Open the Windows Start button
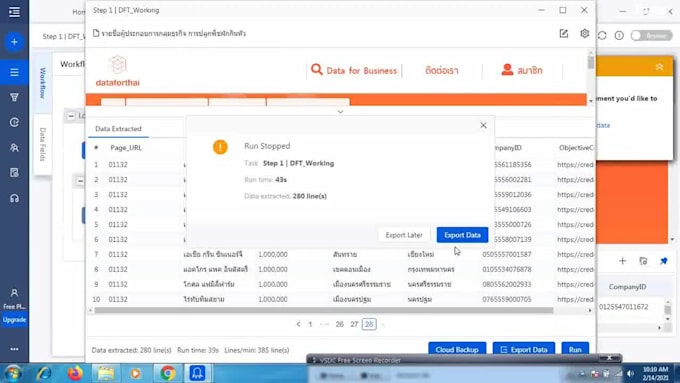This screenshot has height=383, width=680. [x=13, y=373]
